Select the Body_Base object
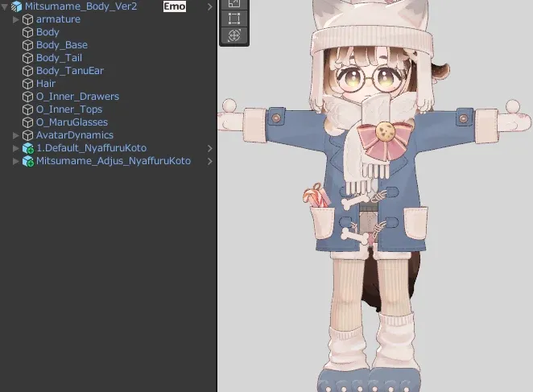 click(108, 45)
